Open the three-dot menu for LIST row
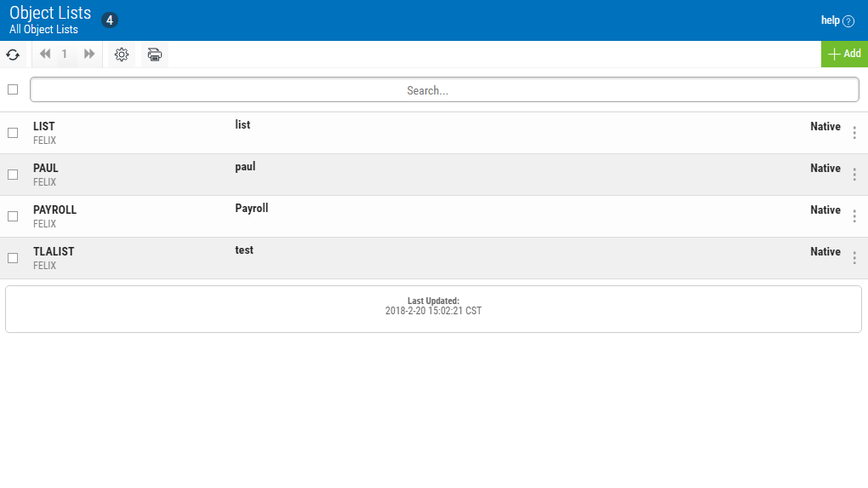868x488 pixels. 854,133
